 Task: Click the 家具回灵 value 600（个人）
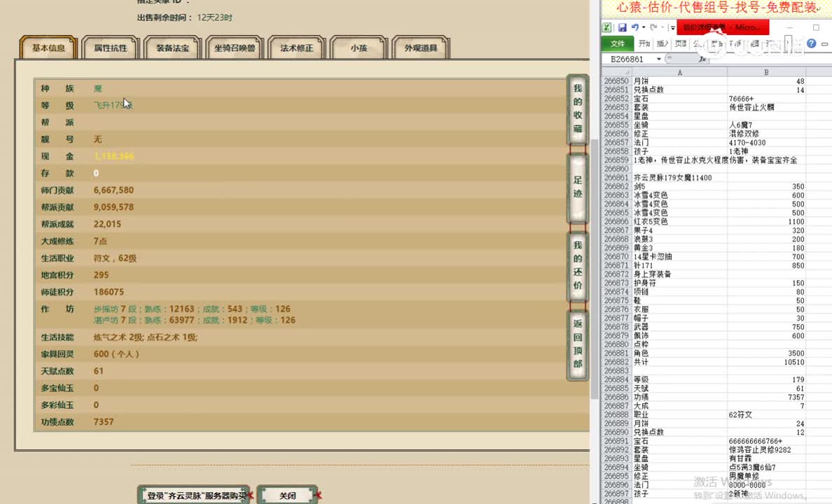click(117, 354)
